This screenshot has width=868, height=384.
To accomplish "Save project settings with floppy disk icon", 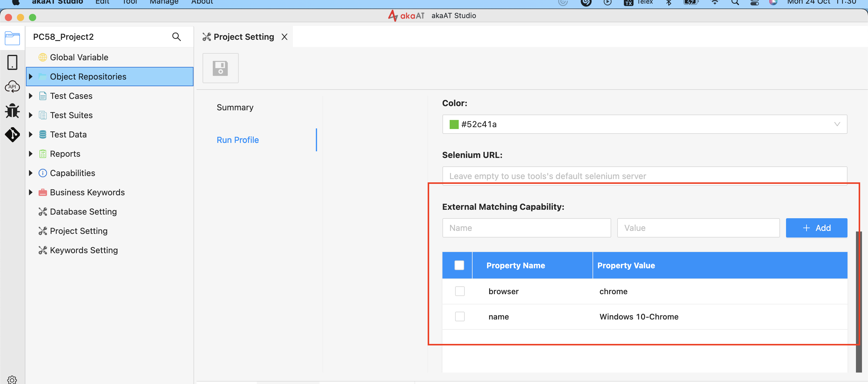I will pyautogui.click(x=220, y=68).
